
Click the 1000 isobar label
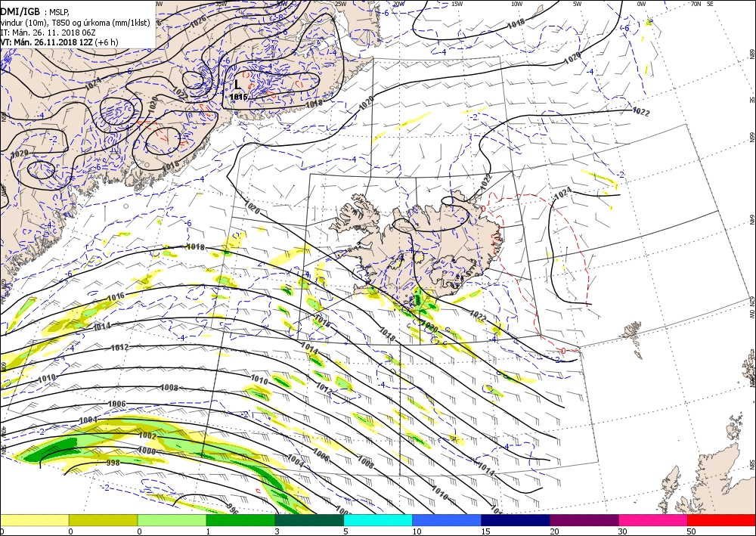(147, 451)
